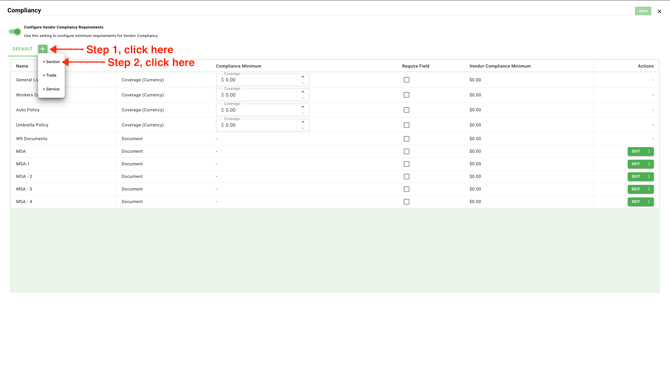This screenshot has width=670, height=386.
Task: Click Coverage (Currency) cell in Umbrella Policy row
Action: coord(143,125)
